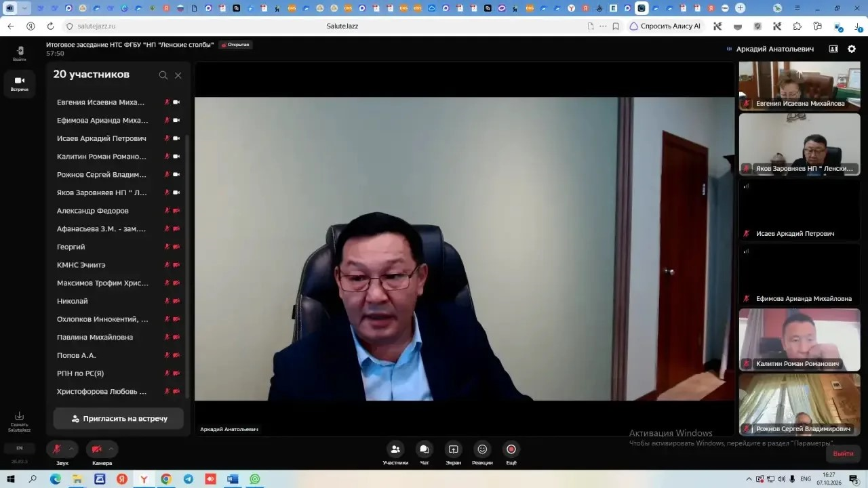The width and height of the screenshot is (868, 488).
Task: Click Войти login icon in sidebar
Action: [20, 54]
